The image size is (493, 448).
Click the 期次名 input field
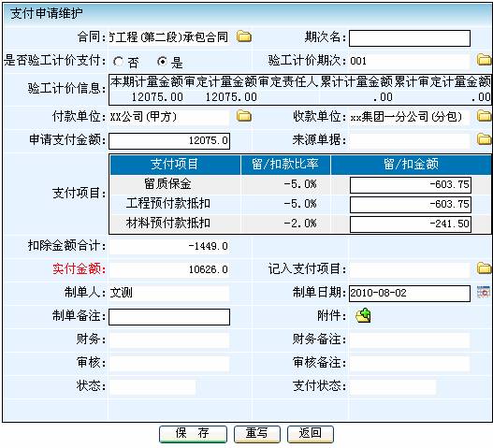[x=410, y=38]
